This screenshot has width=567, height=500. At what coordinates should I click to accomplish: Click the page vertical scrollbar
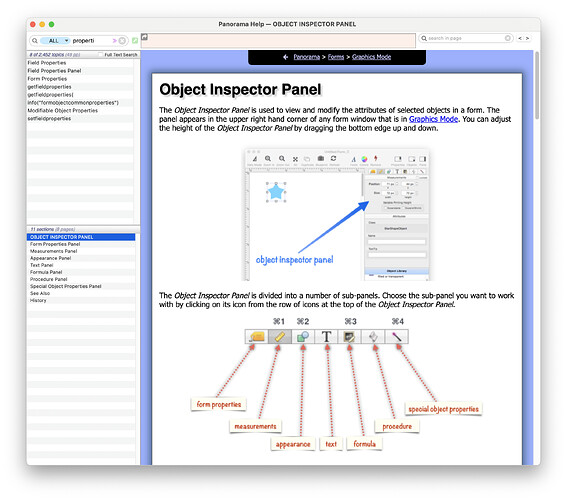[537, 86]
